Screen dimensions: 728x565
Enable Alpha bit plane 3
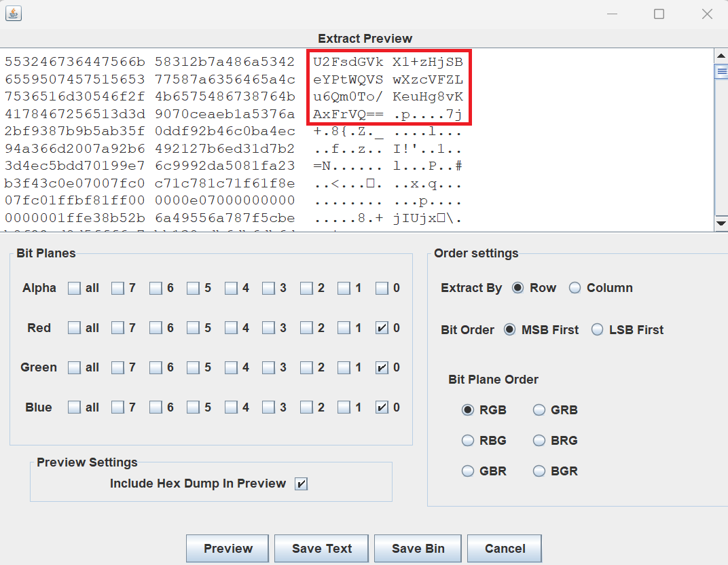click(268, 289)
